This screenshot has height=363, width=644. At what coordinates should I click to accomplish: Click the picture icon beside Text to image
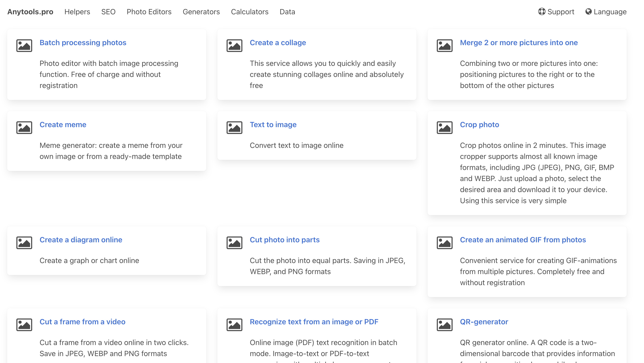coord(234,127)
